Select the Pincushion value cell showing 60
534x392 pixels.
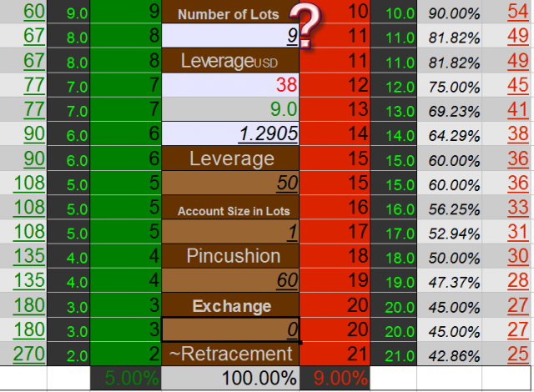click(230, 280)
